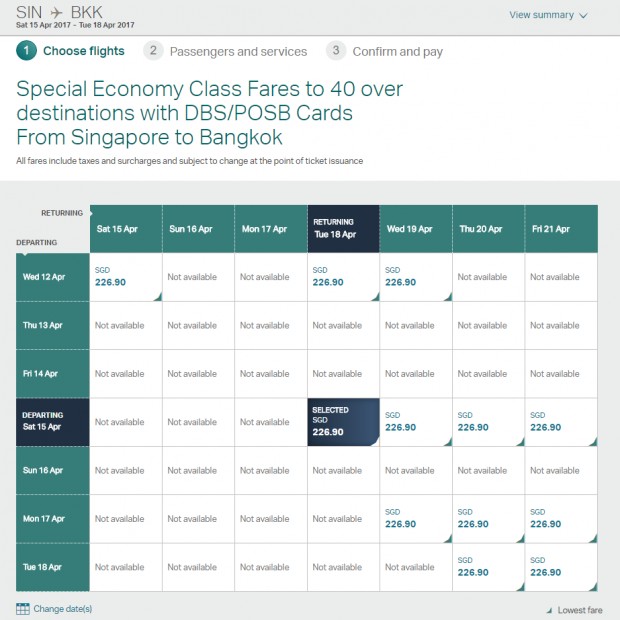This screenshot has width=620, height=620.
Task: Click the Lowest fare triangle legend icon
Action: 549,610
